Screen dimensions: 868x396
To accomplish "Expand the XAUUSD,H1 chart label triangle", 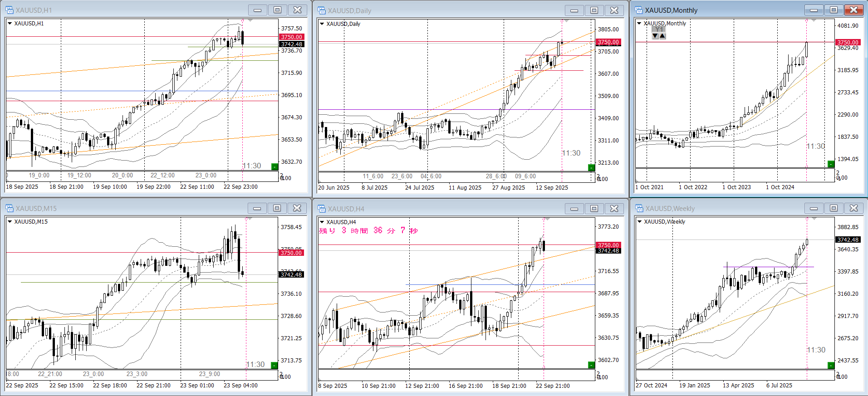I will [x=10, y=23].
